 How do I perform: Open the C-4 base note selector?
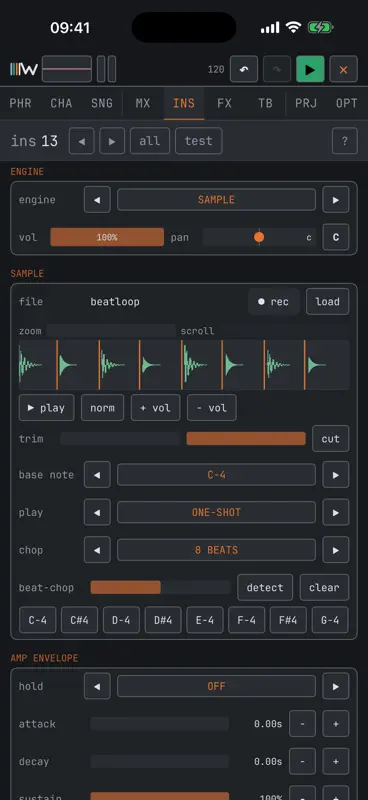click(216, 475)
